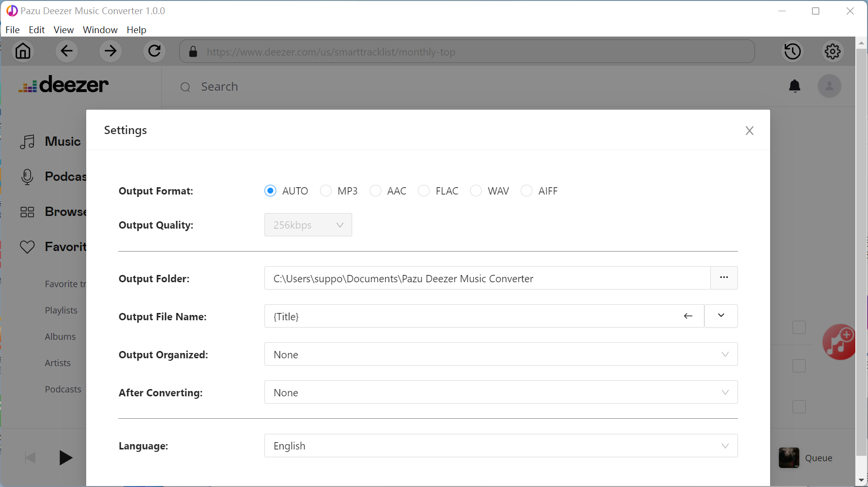Expand the Output File Name tag dropdown

[721, 316]
